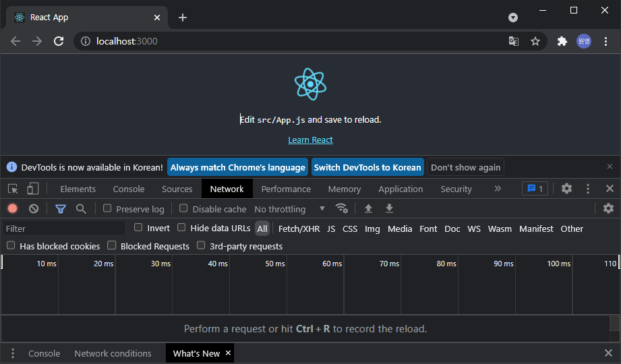Check the Invert filter checkbox
This screenshot has width=621, height=364.
(138, 227)
